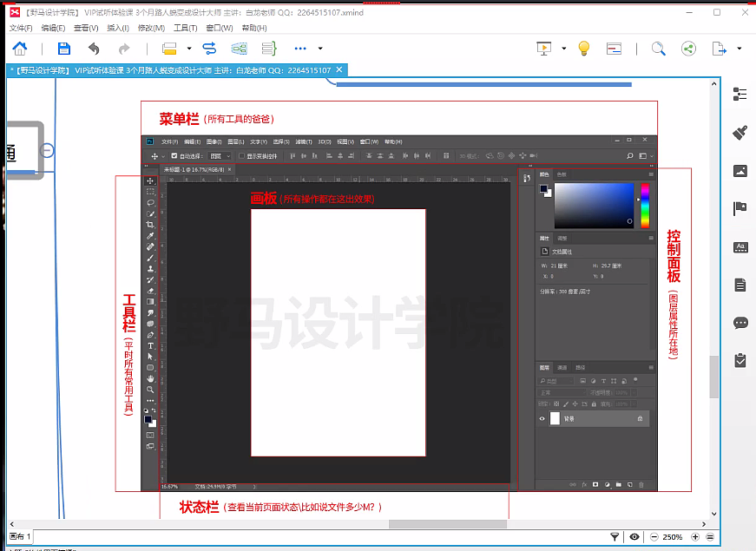Save the mind map file

coord(63,49)
